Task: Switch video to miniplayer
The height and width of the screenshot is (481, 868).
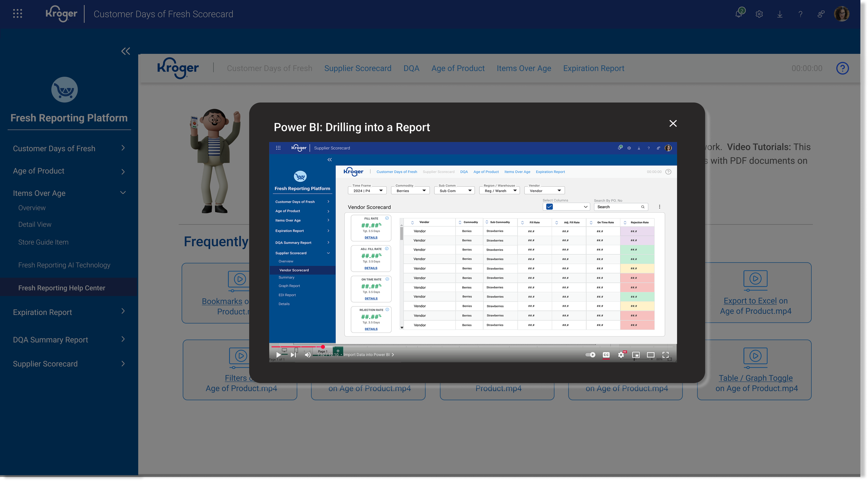Action: (x=636, y=355)
